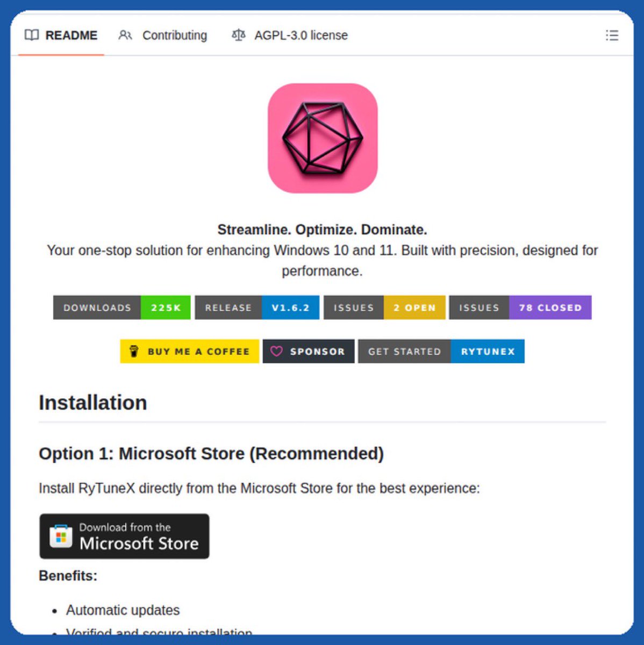Open the README tab

coord(61,35)
